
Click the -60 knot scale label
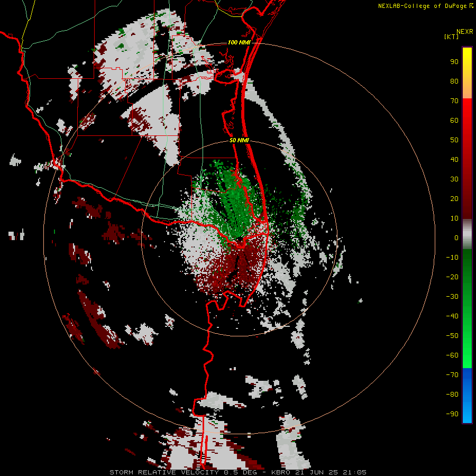tap(452, 355)
